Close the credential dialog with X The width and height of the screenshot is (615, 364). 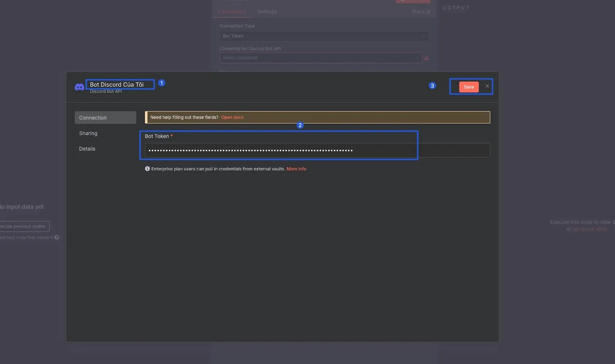pyautogui.click(x=487, y=86)
